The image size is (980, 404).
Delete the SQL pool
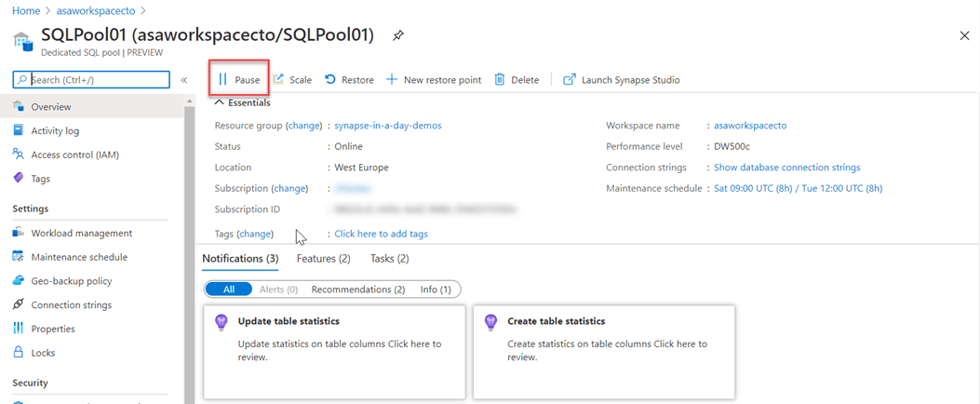click(x=517, y=80)
